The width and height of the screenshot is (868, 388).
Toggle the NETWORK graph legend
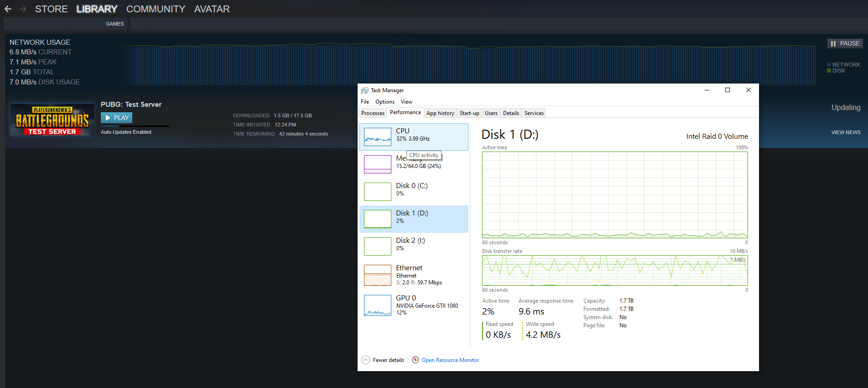pyautogui.click(x=843, y=65)
